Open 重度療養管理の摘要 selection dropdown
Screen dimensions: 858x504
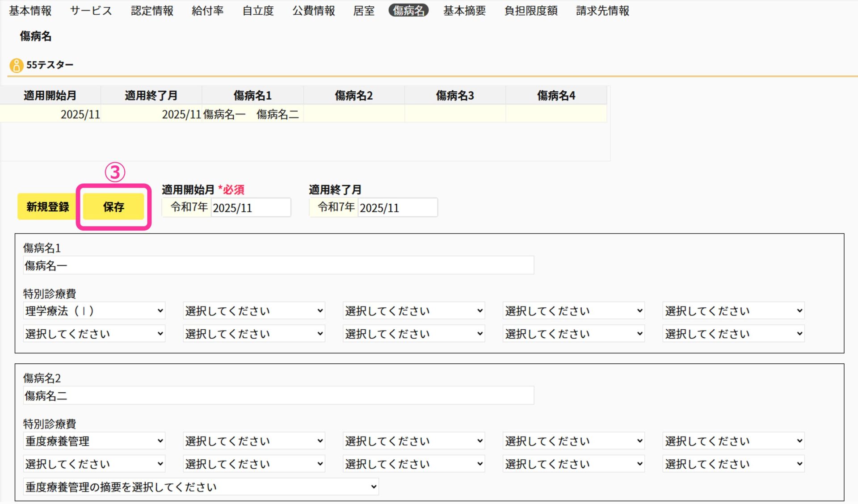click(x=201, y=487)
